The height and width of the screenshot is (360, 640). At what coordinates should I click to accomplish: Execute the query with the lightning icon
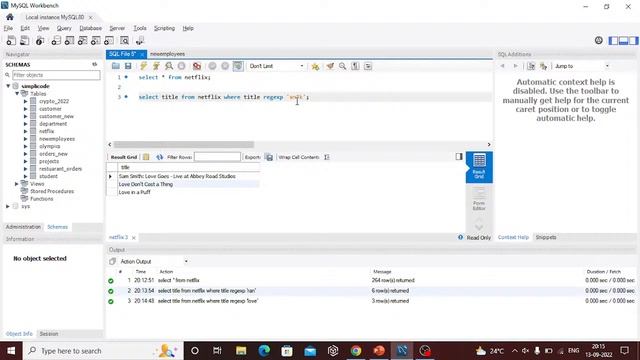pos(143,66)
